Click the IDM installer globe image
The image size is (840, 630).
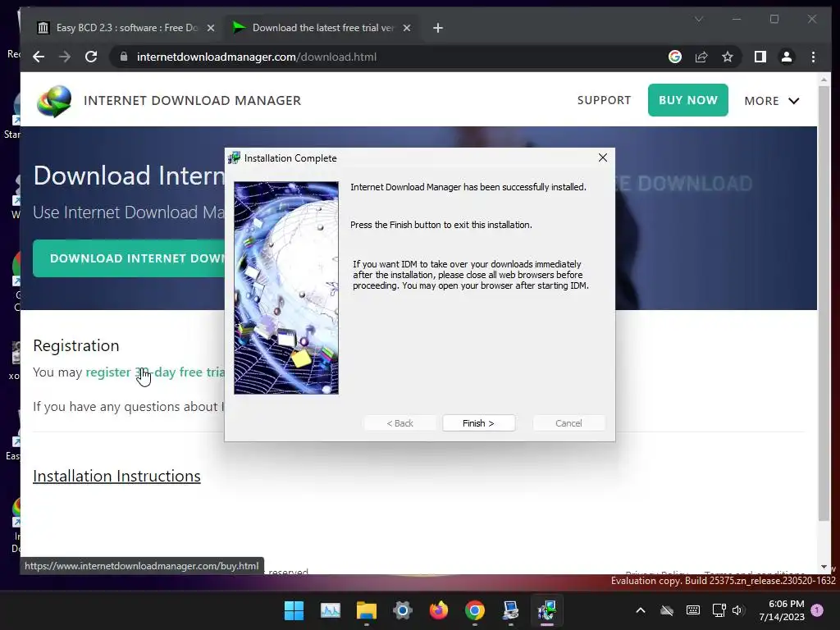[286, 288]
